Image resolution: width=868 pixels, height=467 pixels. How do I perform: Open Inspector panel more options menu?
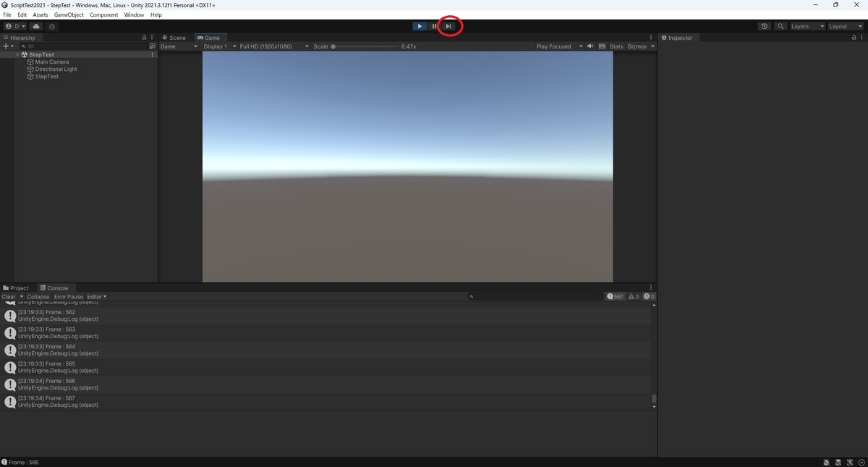point(862,38)
